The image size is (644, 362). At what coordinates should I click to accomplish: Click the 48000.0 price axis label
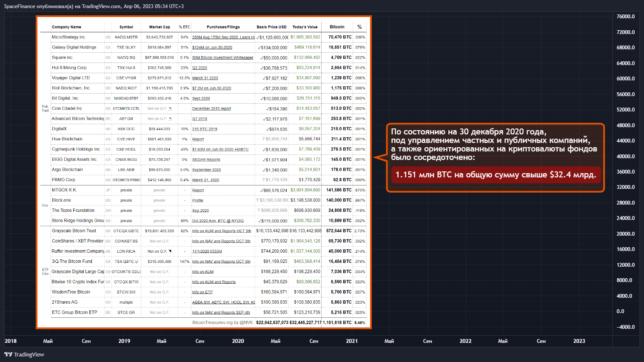[x=626, y=125]
